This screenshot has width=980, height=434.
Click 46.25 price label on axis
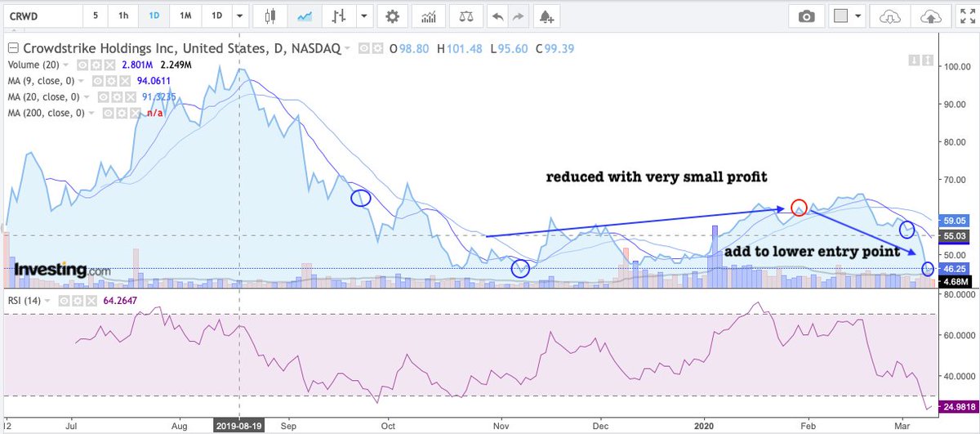click(955, 268)
